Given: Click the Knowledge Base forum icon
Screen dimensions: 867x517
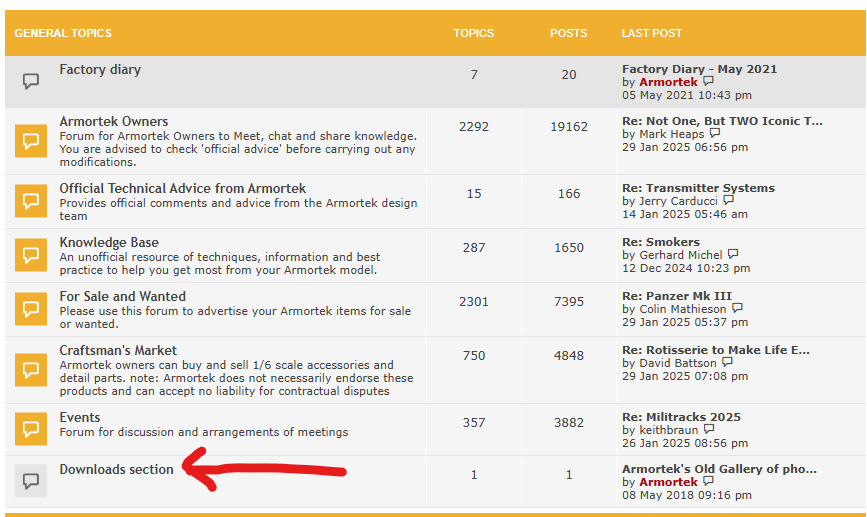Looking at the screenshot, I should click(31, 255).
